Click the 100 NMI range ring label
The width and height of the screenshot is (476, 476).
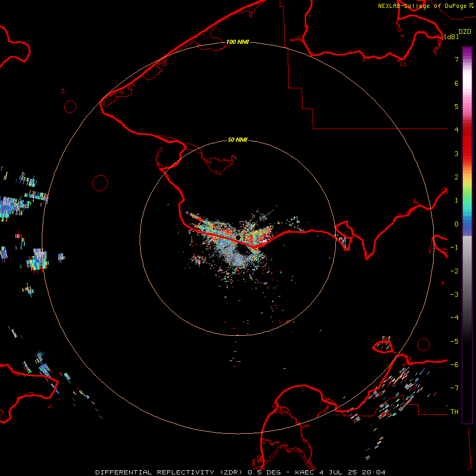(x=237, y=42)
